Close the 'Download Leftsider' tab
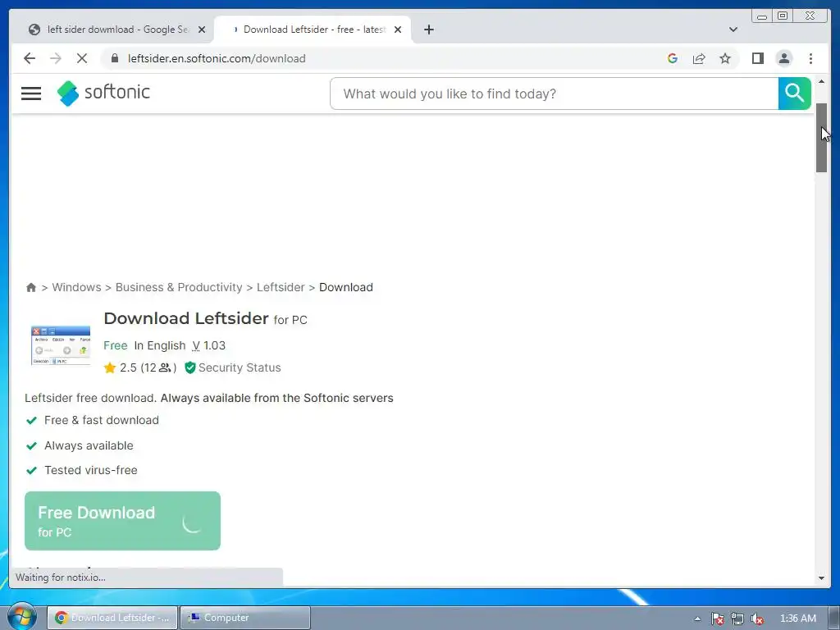The width and height of the screenshot is (840, 630). pyautogui.click(x=398, y=30)
